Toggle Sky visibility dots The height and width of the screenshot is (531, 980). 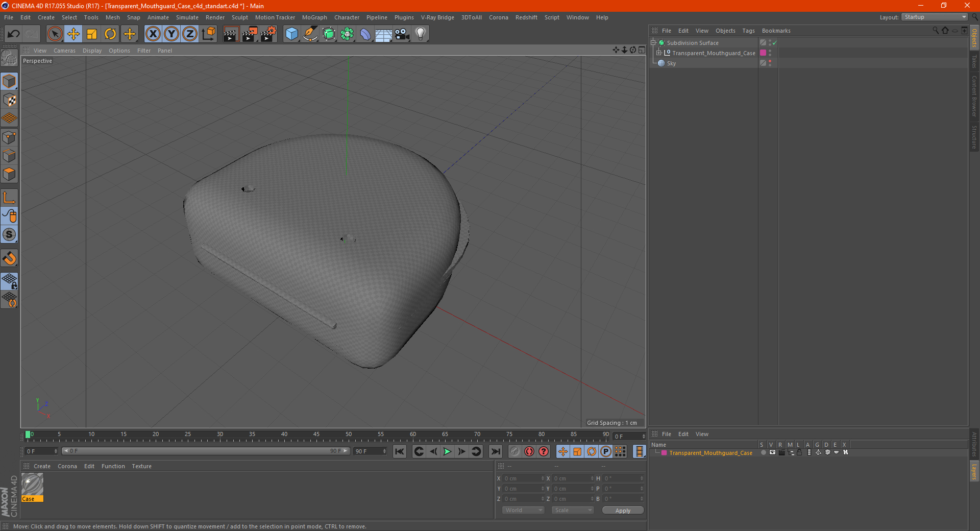770,63
